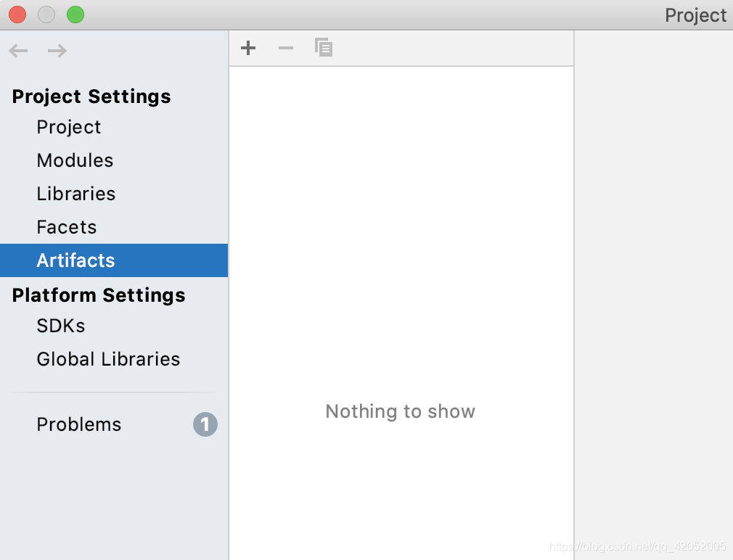This screenshot has width=733, height=560.
Task: Select Facets in the sidebar
Action: (67, 227)
